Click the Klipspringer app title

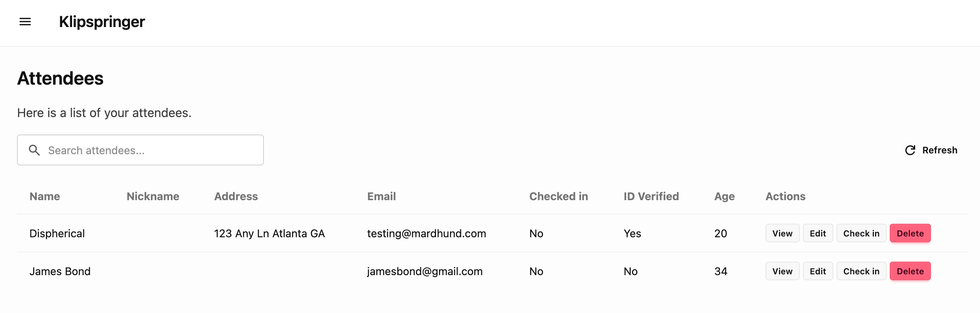[102, 22]
